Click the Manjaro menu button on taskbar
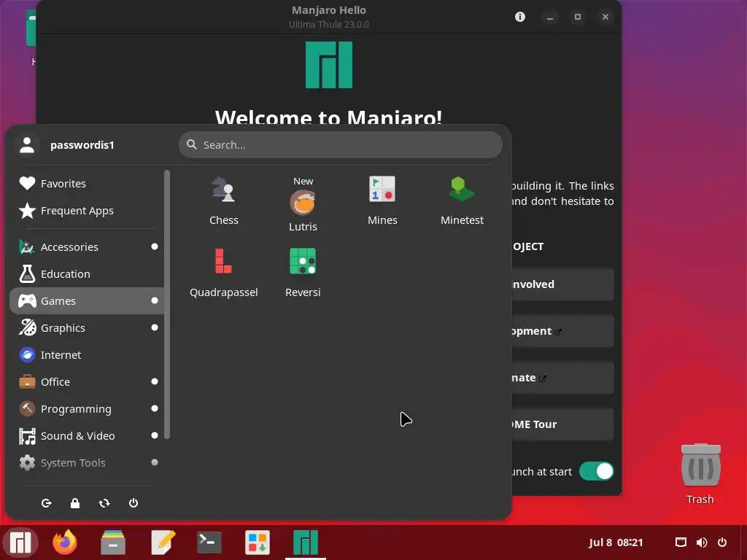 (20, 542)
